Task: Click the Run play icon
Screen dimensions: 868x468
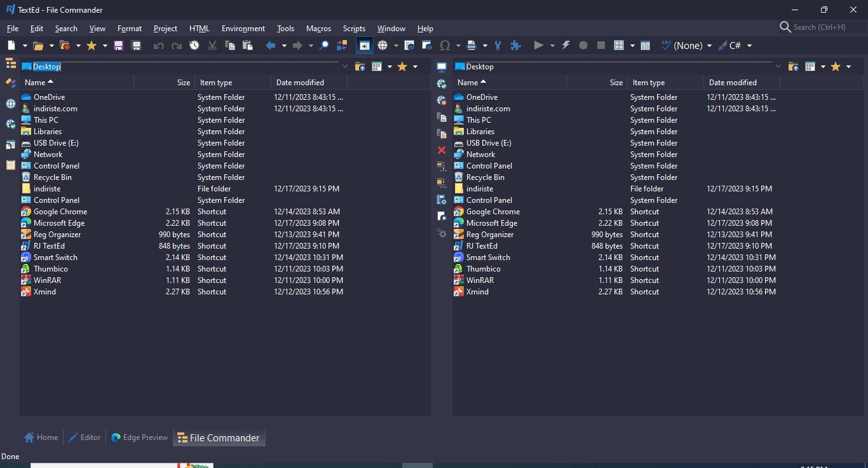Action: coord(538,46)
